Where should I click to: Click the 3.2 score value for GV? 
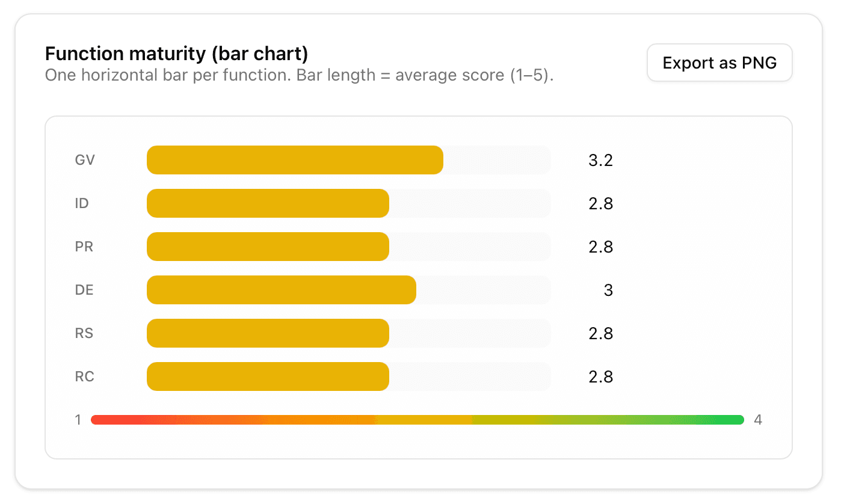600,160
